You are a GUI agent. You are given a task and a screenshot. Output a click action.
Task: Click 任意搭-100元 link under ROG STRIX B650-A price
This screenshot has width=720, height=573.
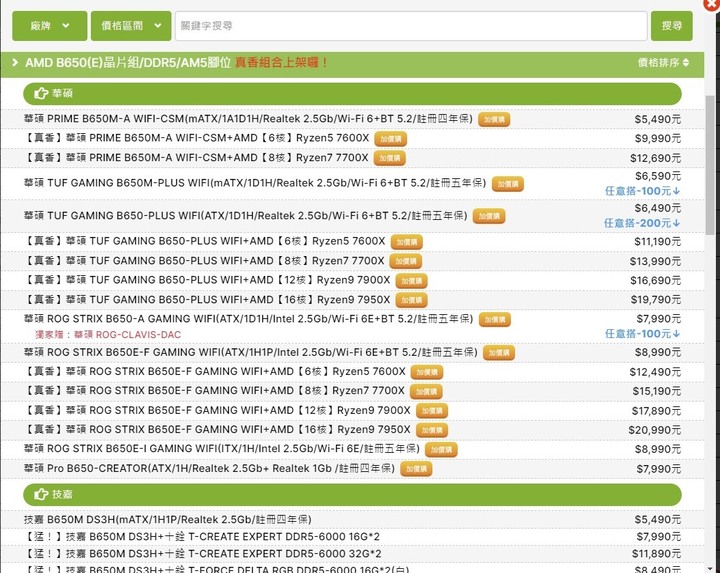(x=642, y=334)
